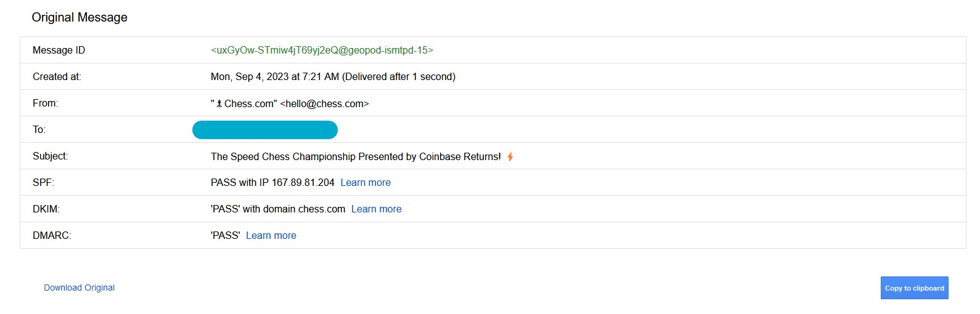The image size is (980, 314).
Task: Click the DMARC 'PASS' result text
Action: click(226, 236)
